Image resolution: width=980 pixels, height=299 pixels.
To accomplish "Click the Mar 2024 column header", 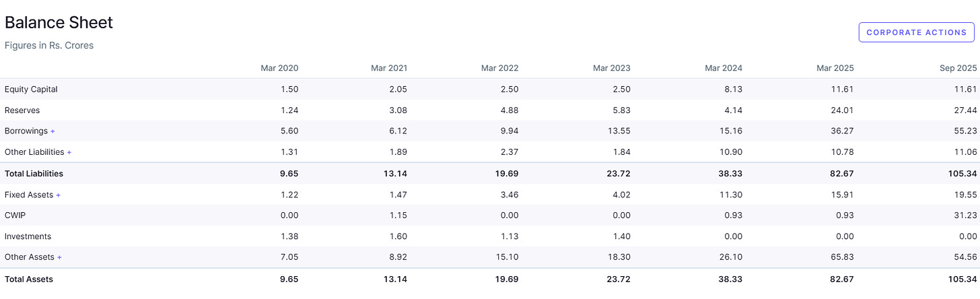I will pyautogui.click(x=724, y=68).
